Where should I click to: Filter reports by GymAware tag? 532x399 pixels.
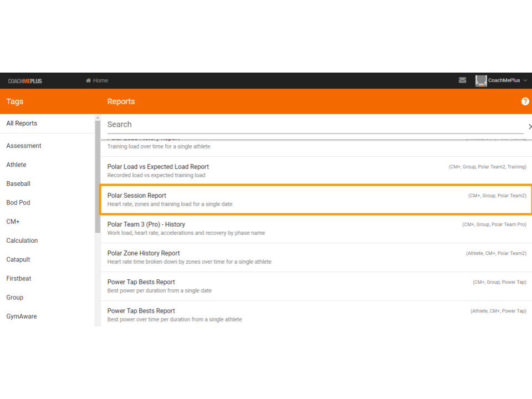(x=22, y=316)
